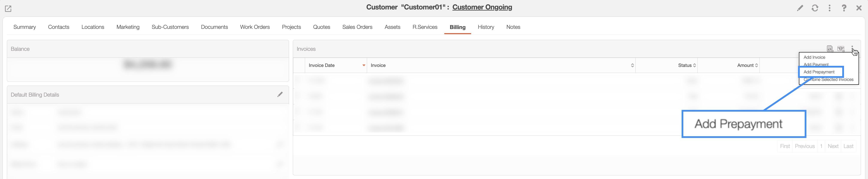Image resolution: width=868 pixels, height=179 pixels.
Task: Select Add Prepayment from the menu
Action: pos(819,72)
